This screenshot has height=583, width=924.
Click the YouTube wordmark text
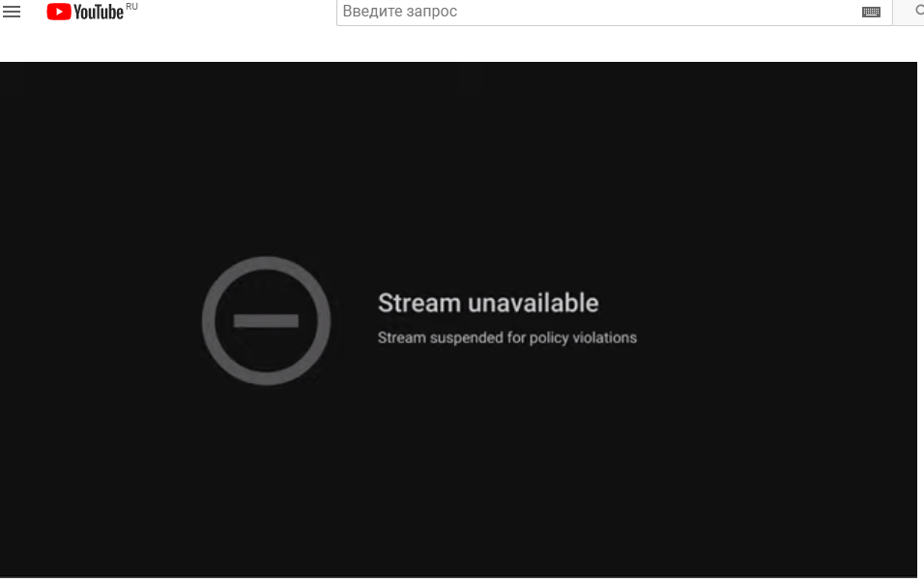coord(99,12)
